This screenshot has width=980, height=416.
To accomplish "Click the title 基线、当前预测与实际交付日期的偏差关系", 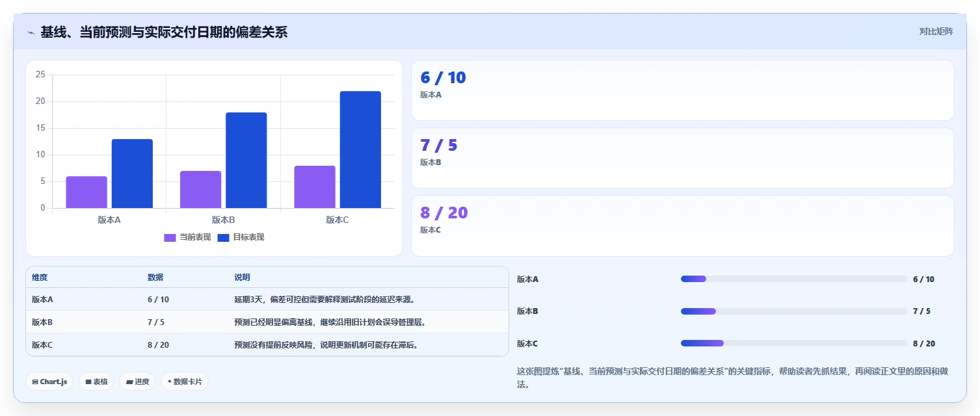I will click(x=164, y=32).
